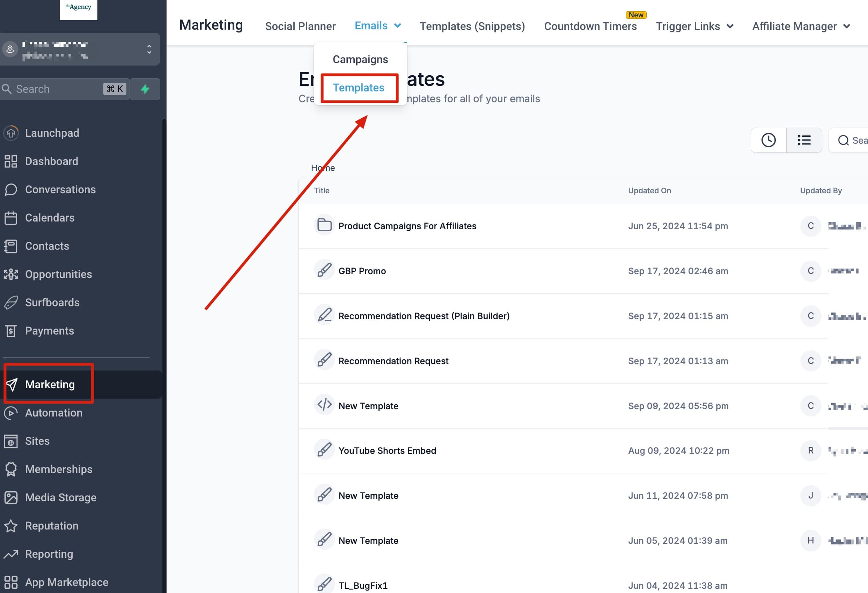Viewport: 868px width, 593px height.
Task: Open the Automation section
Action: (54, 413)
